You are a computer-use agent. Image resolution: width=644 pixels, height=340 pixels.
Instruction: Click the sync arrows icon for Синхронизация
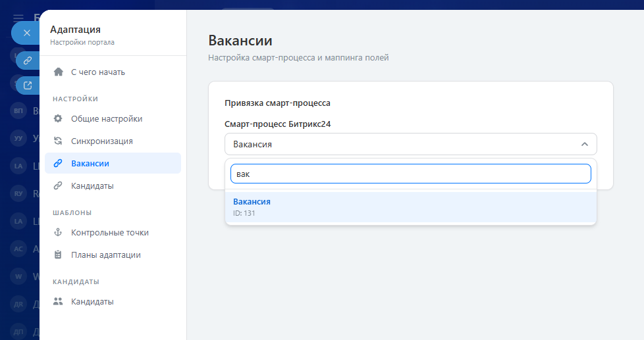coord(58,141)
